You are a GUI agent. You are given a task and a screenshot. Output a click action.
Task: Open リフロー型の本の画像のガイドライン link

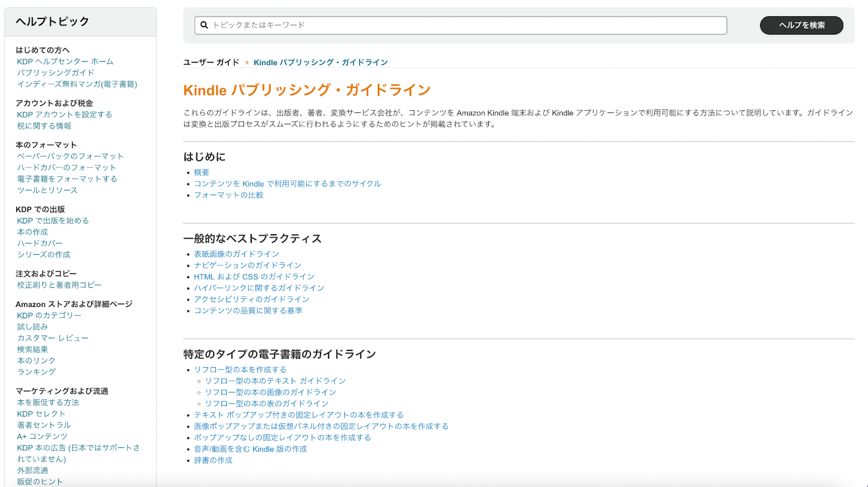[271, 392]
